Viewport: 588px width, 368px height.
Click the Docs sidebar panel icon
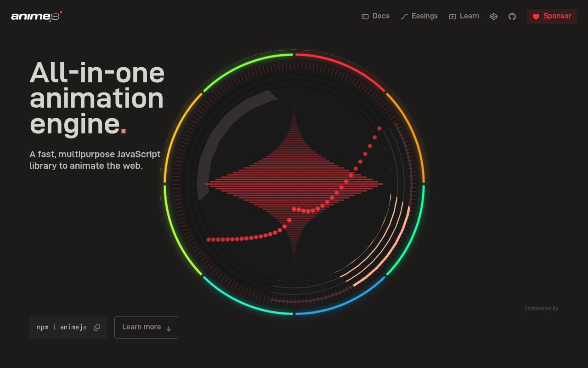pos(365,17)
